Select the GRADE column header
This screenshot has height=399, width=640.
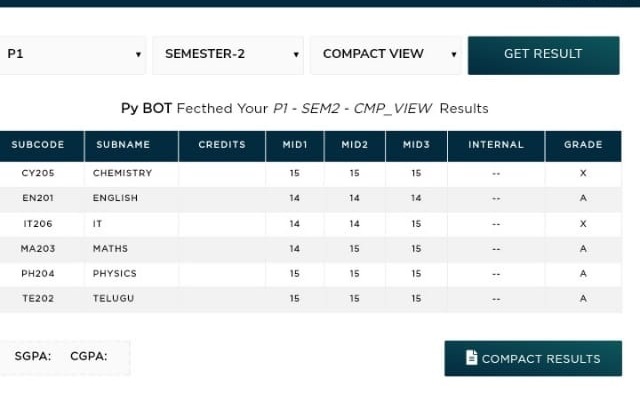click(x=583, y=145)
